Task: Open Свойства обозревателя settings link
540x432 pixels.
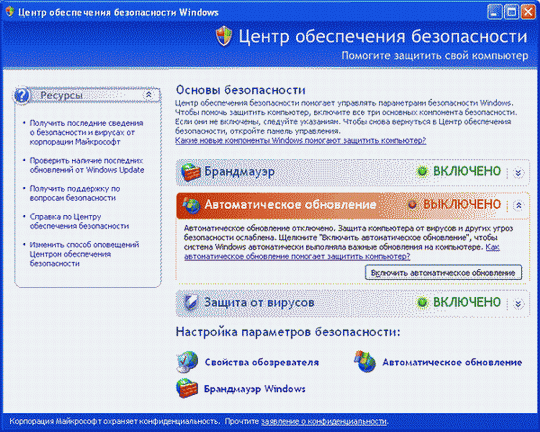Action: [262, 362]
